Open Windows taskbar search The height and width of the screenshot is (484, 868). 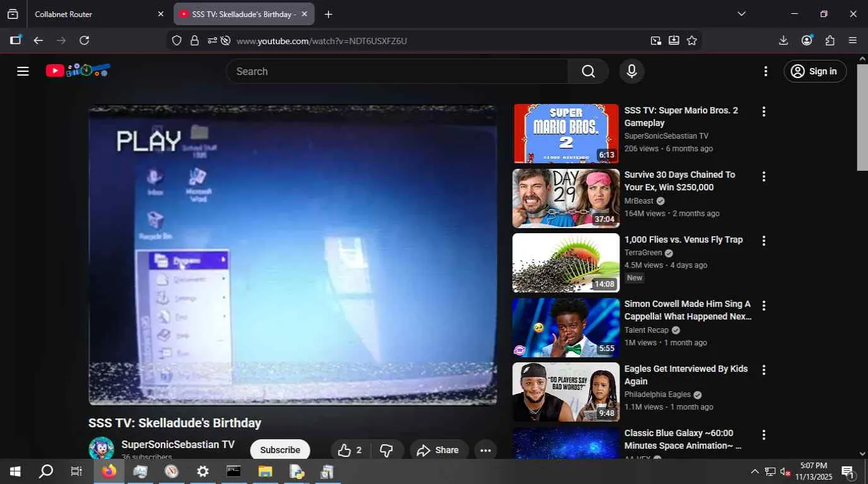(46, 471)
